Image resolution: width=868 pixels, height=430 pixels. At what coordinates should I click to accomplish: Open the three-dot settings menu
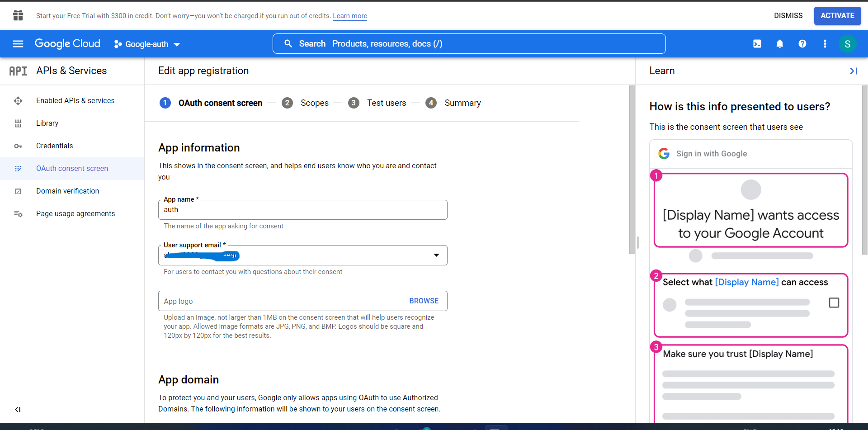pyautogui.click(x=825, y=44)
